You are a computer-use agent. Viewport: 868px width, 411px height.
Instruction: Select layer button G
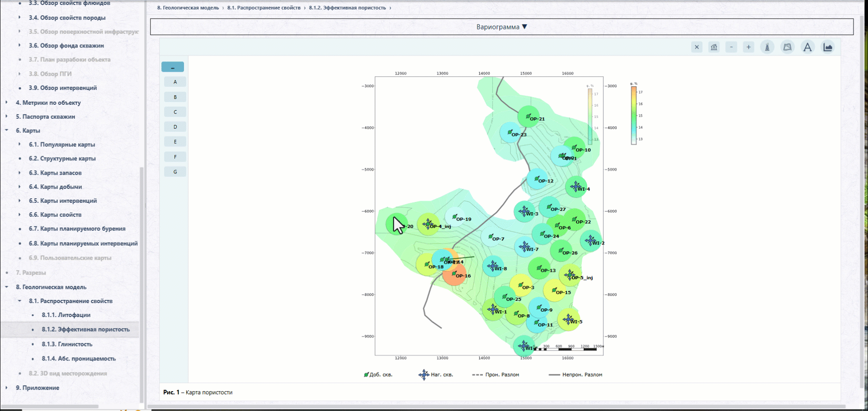tap(175, 172)
